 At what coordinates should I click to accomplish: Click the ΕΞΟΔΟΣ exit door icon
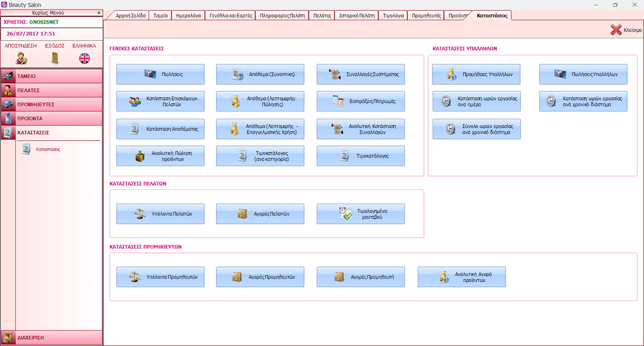click(55, 58)
